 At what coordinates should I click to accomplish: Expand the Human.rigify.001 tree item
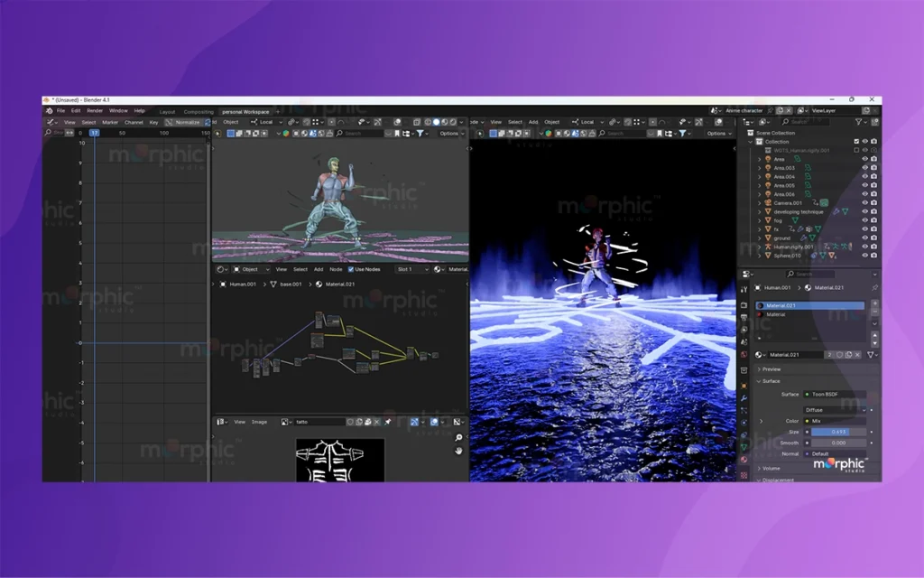point(760,247)
